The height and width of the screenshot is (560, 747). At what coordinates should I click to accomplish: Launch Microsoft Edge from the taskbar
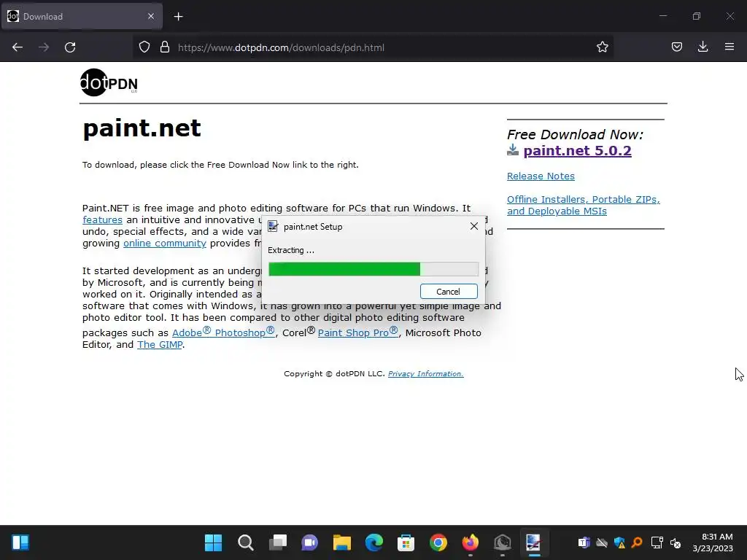(374, 542)
